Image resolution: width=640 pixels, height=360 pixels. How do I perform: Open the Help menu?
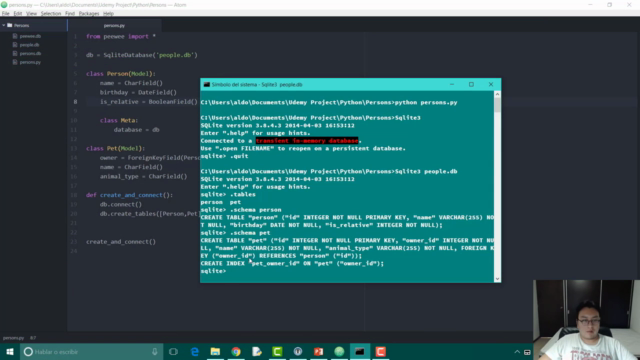[108, 13]
